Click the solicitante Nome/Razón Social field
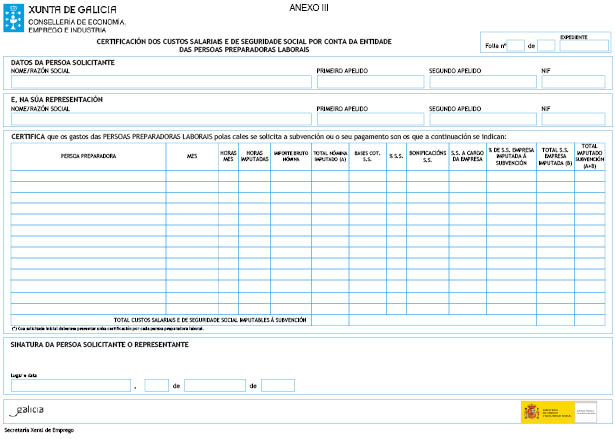The image size is (615, 439). (x=159, y=82)
